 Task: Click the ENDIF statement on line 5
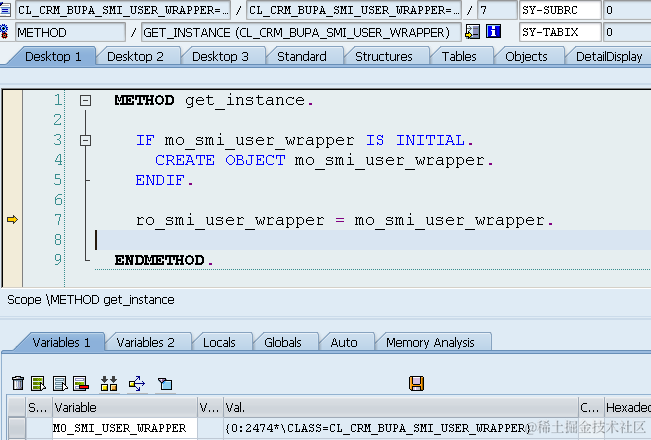pos(164,181)
